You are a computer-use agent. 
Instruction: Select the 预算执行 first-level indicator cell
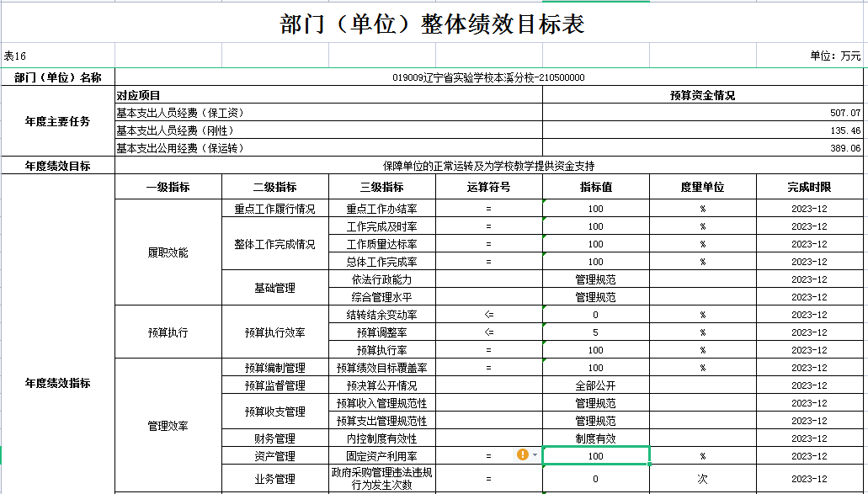168,332
